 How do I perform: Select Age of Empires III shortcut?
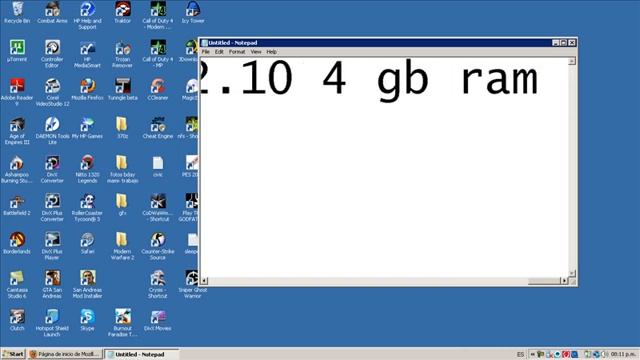(x=17, y=131)
